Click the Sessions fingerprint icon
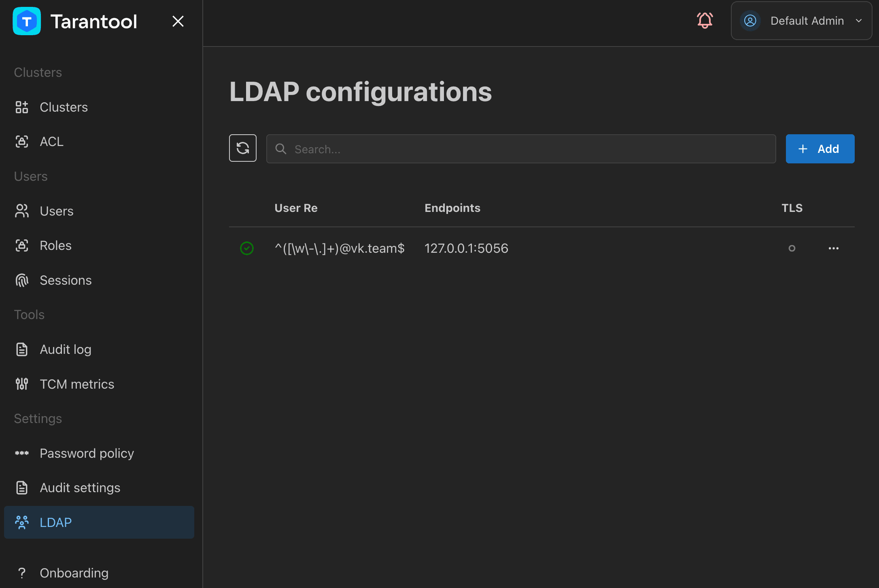The width and height of the screenshot is (879, 588). pyautogui.click(x=22, y=280)
